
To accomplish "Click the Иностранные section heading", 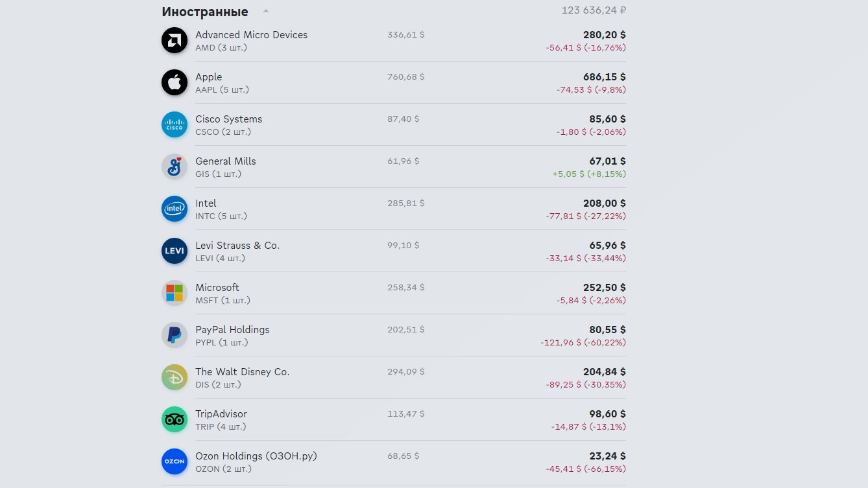I will tap(205, 12).
